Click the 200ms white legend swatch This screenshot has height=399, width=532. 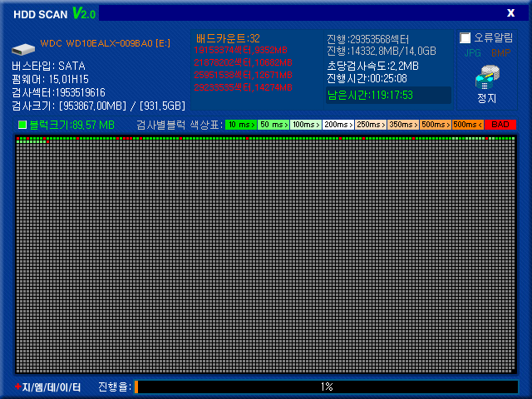click(338, 125)
